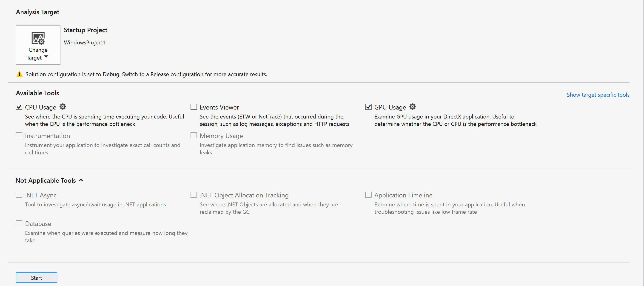Image resolution: width=644 pixels, height=286 pixels.
Task: Click the yellow Debug configuration warning icon
Action: pos(20,74)
